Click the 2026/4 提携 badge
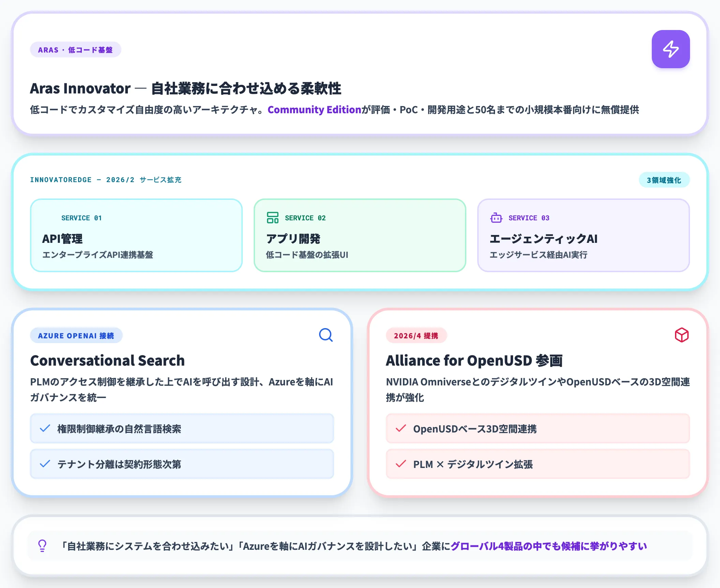The width and height of the screenshot is (720, 588). coord(416,336)
